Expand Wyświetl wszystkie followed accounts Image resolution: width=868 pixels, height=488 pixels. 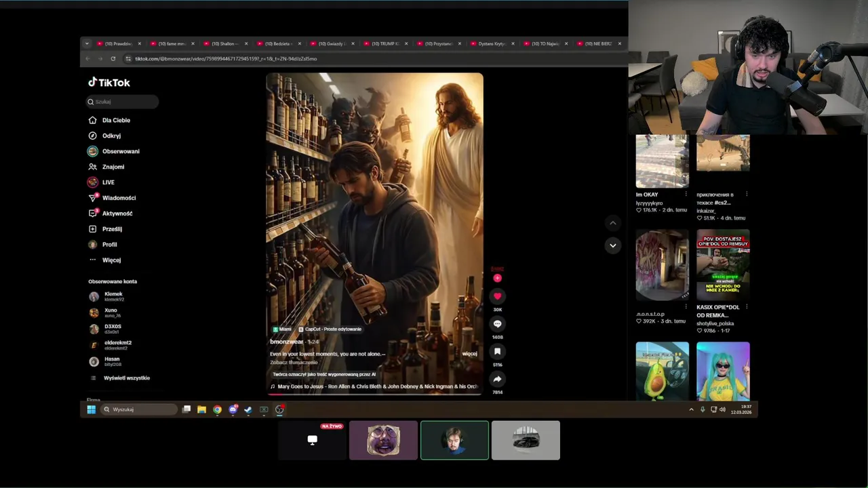click(x=119, y=378)
